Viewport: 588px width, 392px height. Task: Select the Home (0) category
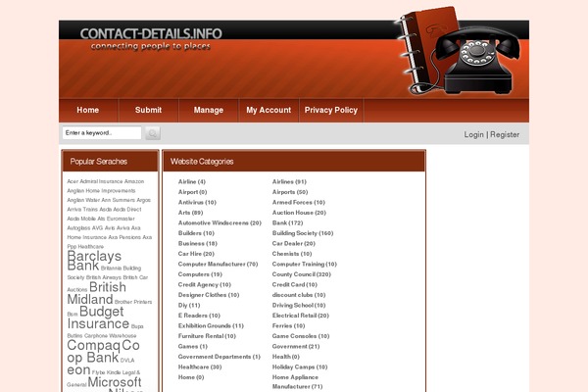(x=191, y=377)
